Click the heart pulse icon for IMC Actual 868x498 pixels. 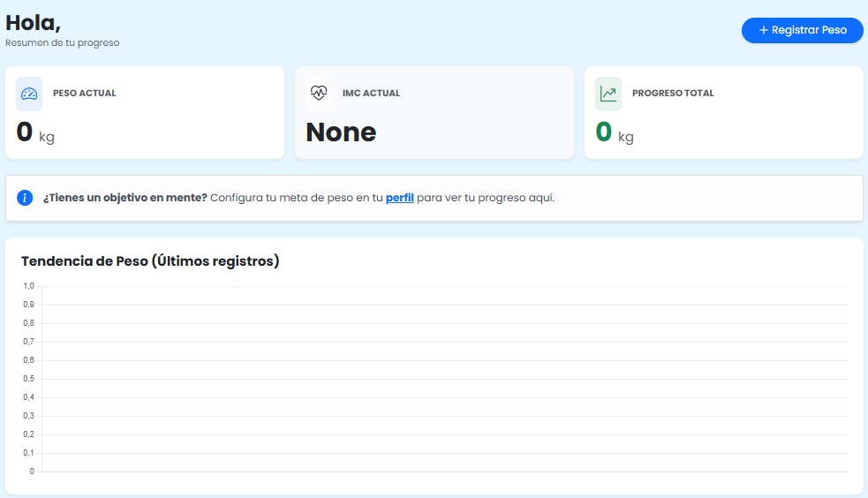[x=319, y=94]
